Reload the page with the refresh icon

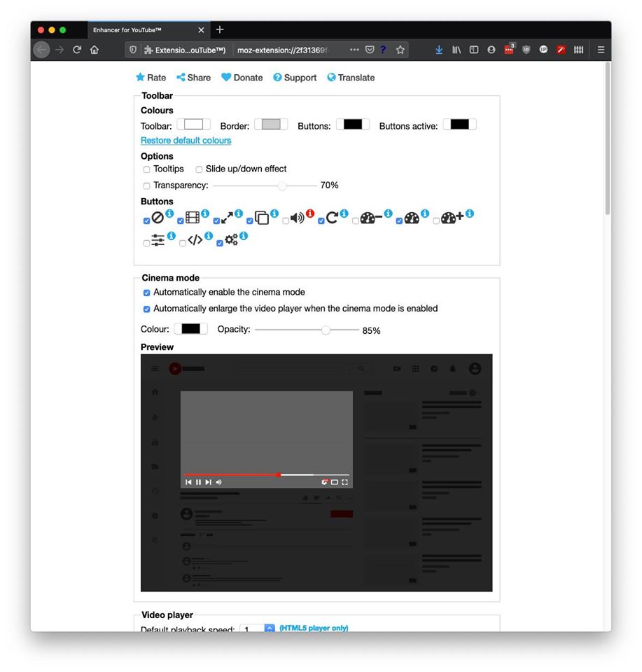pos(77,50)
